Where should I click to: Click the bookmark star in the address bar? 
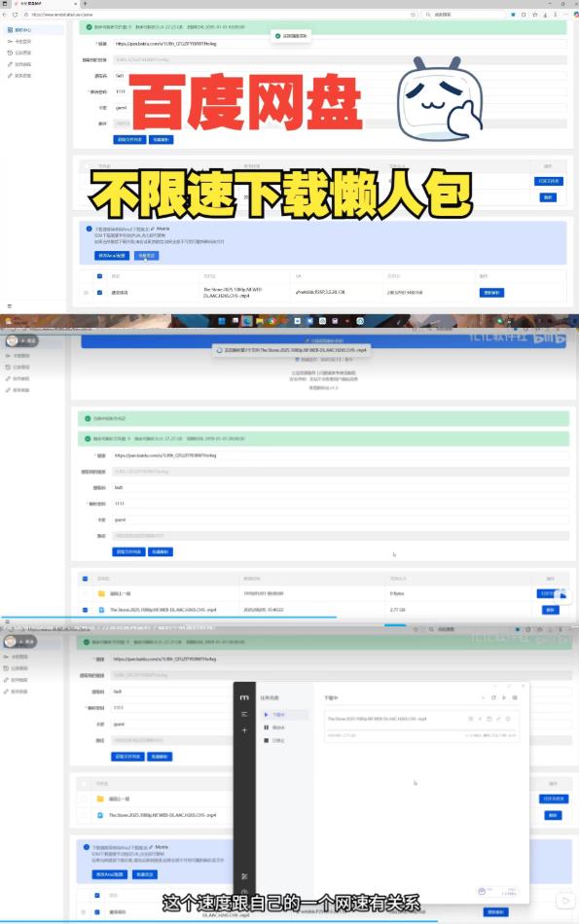pos(413,15)
